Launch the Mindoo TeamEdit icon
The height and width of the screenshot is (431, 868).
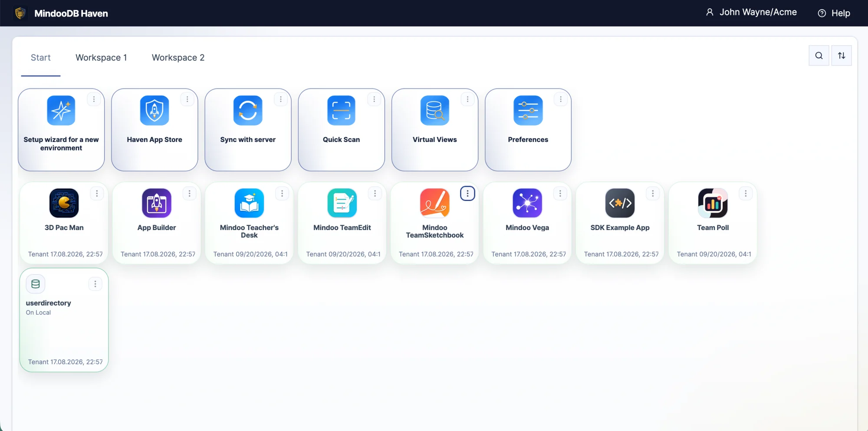[x=342, y=203]
